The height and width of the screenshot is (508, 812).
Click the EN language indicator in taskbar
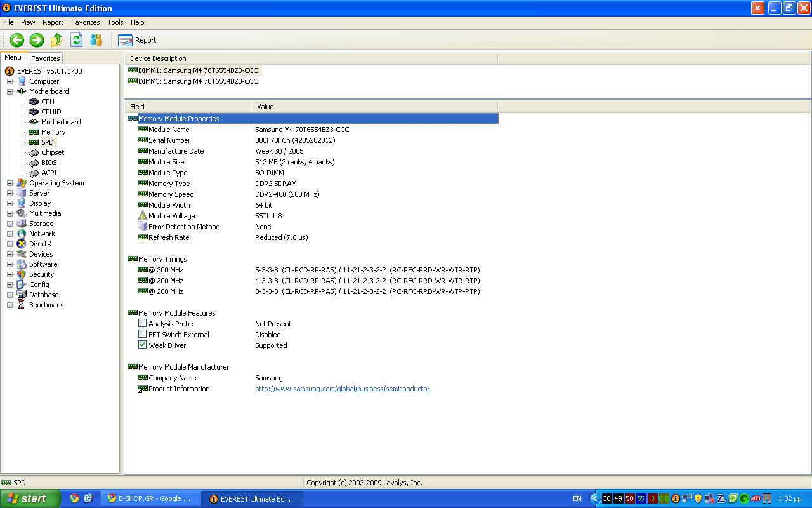(577, 498)
